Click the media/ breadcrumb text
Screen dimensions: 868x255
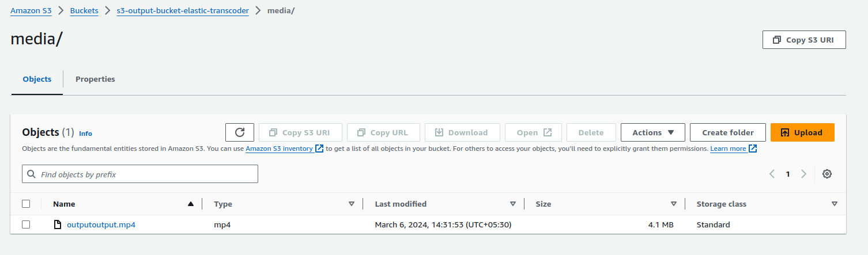point(281,11)
